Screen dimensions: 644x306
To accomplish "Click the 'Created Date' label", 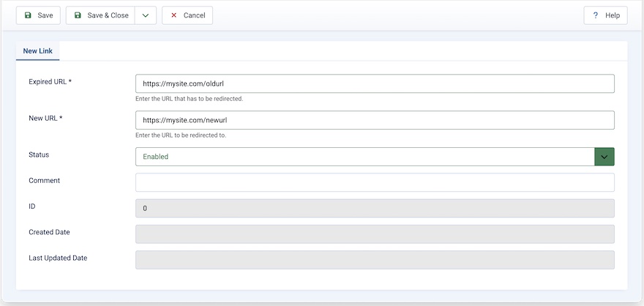I will pyautogui.click(x=49, y=232).
